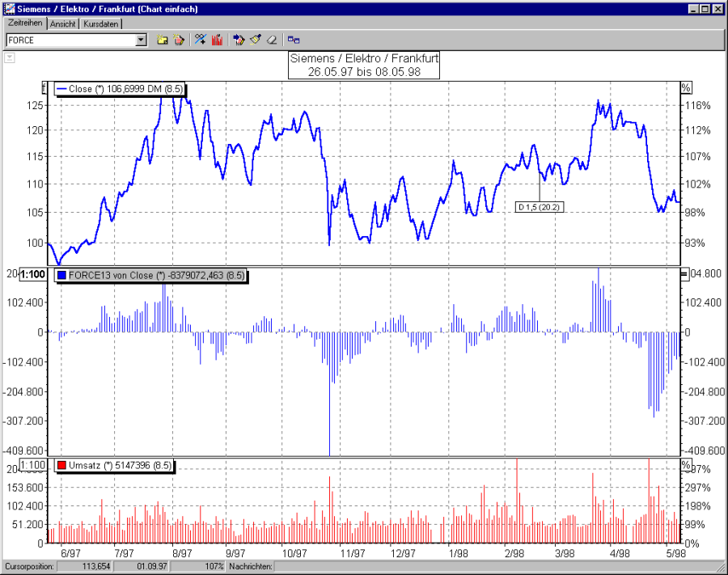Open the chart settings tool icon
This screenshot has height=575, width=728.
(x=199, y=39)
